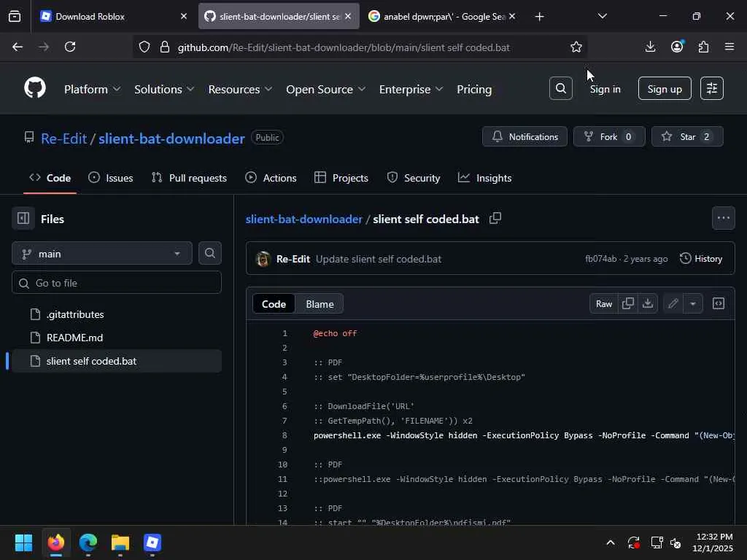Screen dimensions: 747x560
Task: Click the Raw button
Action: 603,303
